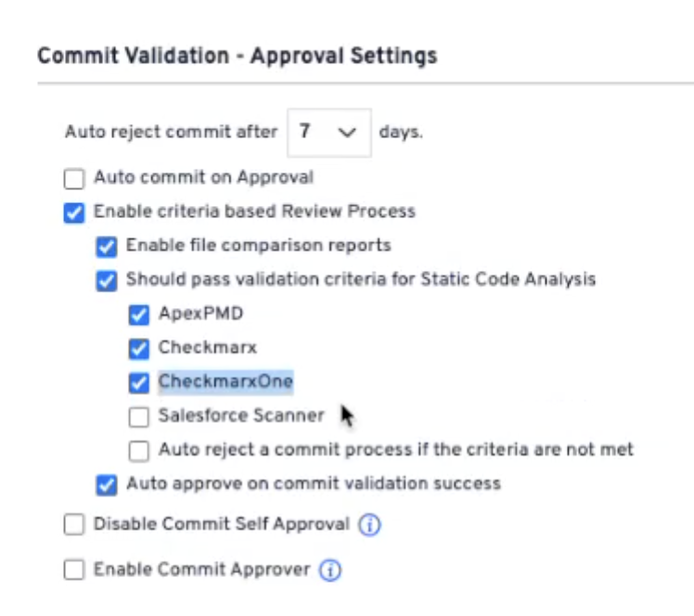Enable the Salesforce Scanner checkbox
The width and height of the screenshot is (694, 616).
click(x=139, y=417)
